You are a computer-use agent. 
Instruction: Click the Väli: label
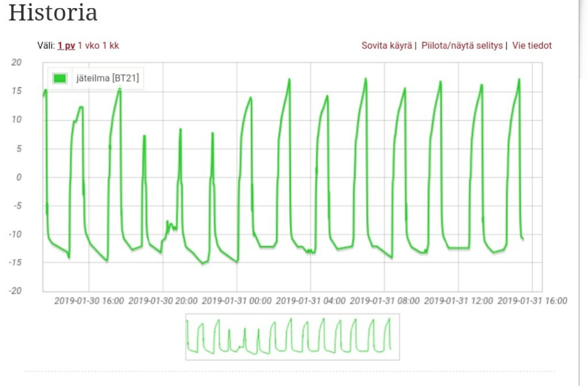[x=46, y=46]
